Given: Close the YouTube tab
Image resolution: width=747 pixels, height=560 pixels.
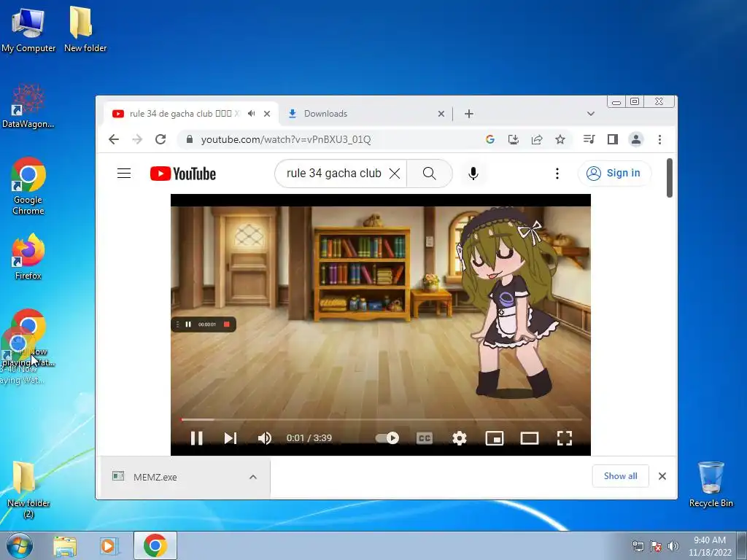Looking at the screenshot, I should 267,114.
